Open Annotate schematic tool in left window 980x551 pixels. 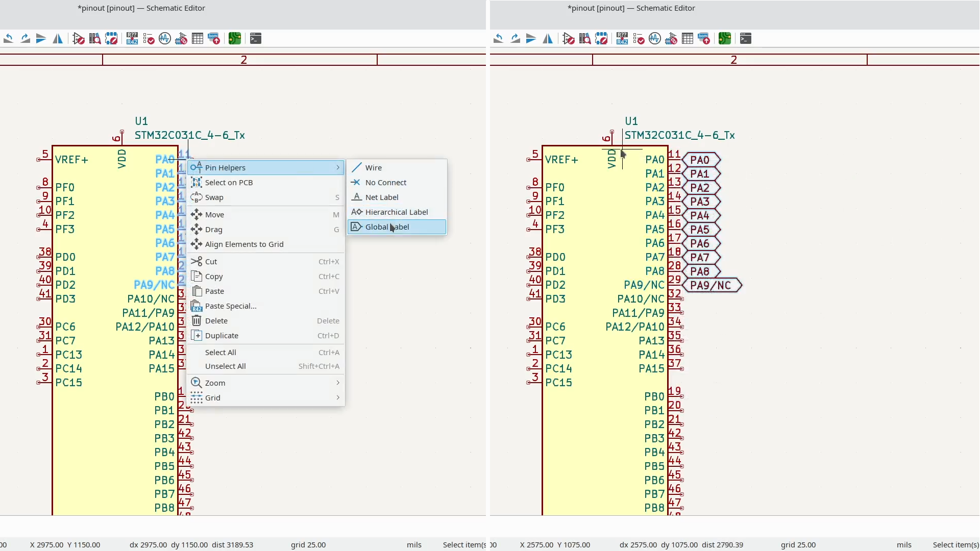click(x=132, y=38)
